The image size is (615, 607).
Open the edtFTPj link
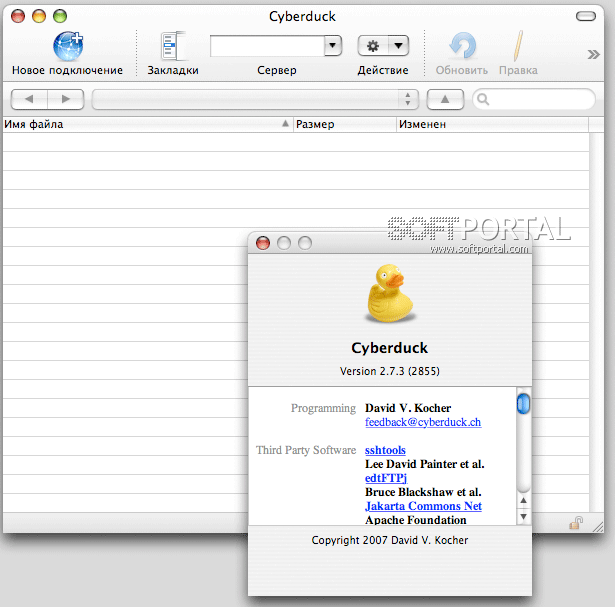[x=386, y=478]
